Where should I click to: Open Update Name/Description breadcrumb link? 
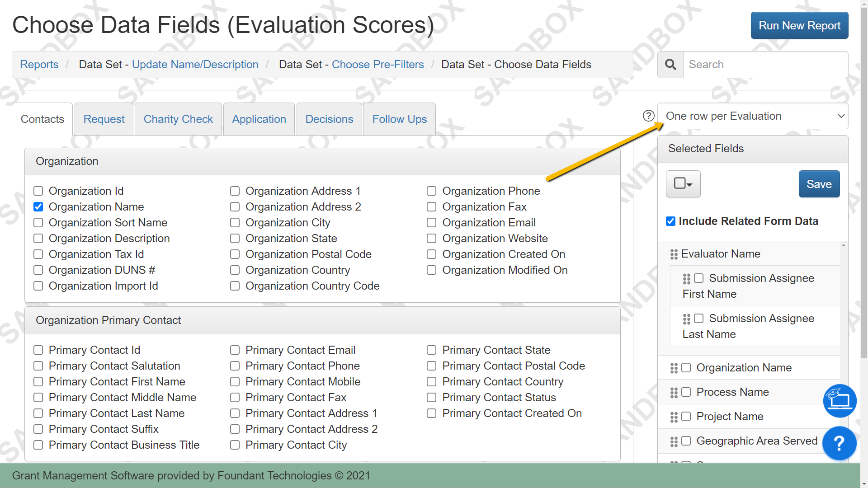195,65
